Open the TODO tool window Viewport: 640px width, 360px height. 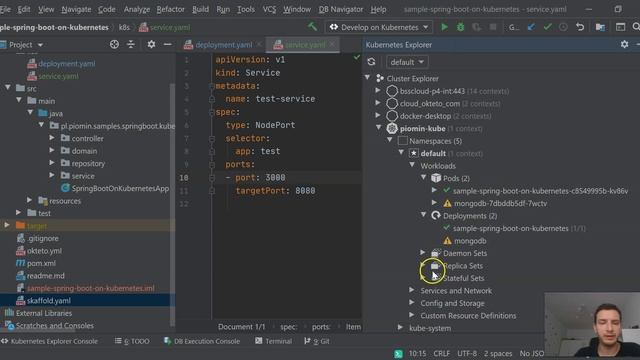tap(132, 341)
